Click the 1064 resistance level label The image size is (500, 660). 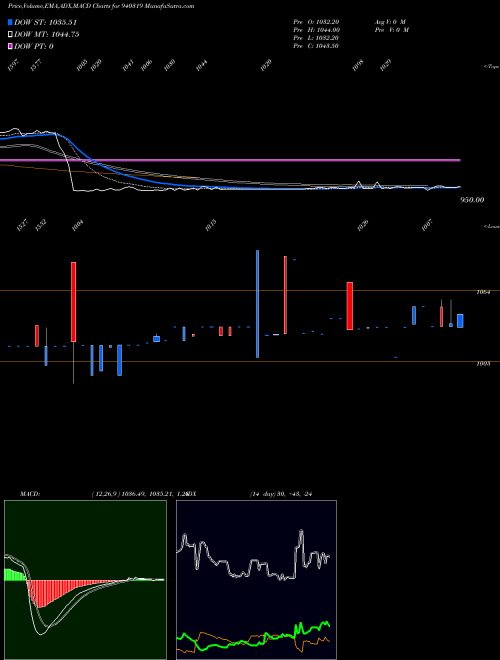(483, 291)
